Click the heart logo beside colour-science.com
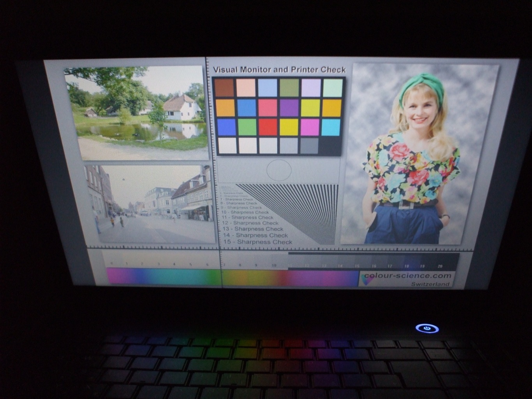532x399 pixels. 367,279
